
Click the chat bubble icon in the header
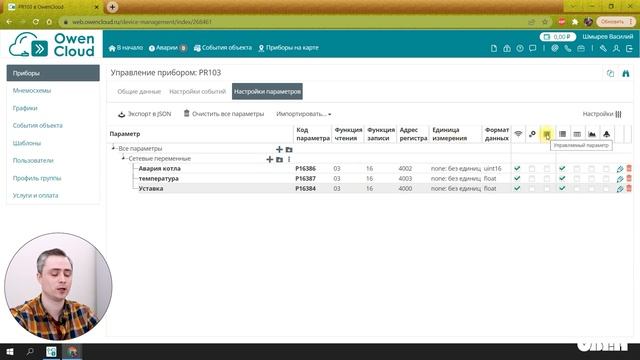(x=533, y=48)
